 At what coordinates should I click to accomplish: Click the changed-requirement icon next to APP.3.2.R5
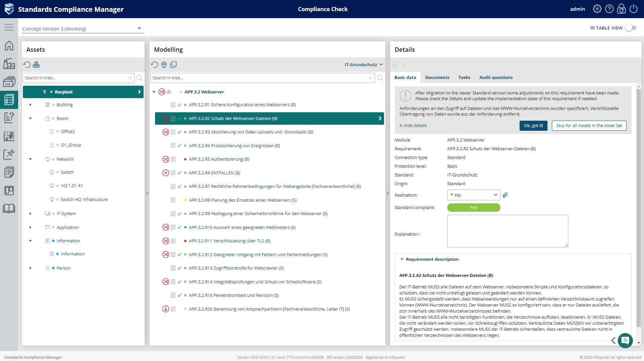(166, 159)
